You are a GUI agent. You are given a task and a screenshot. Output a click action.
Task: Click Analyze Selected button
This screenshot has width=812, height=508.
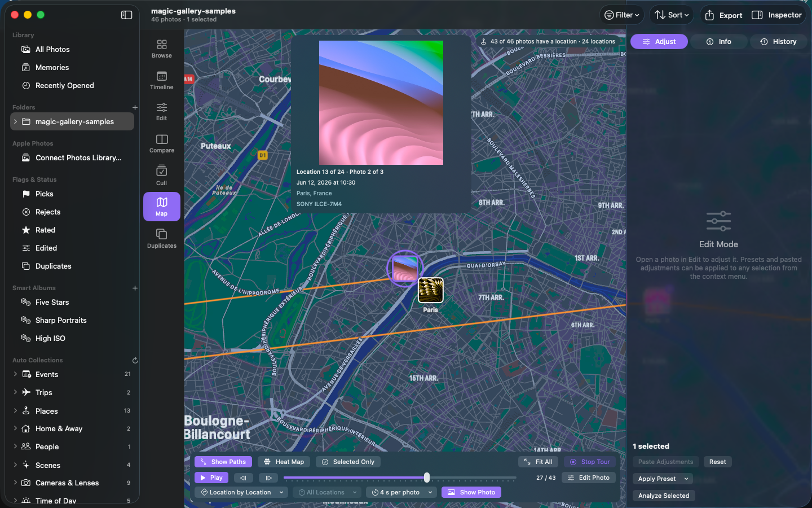(x=664, y=496)
